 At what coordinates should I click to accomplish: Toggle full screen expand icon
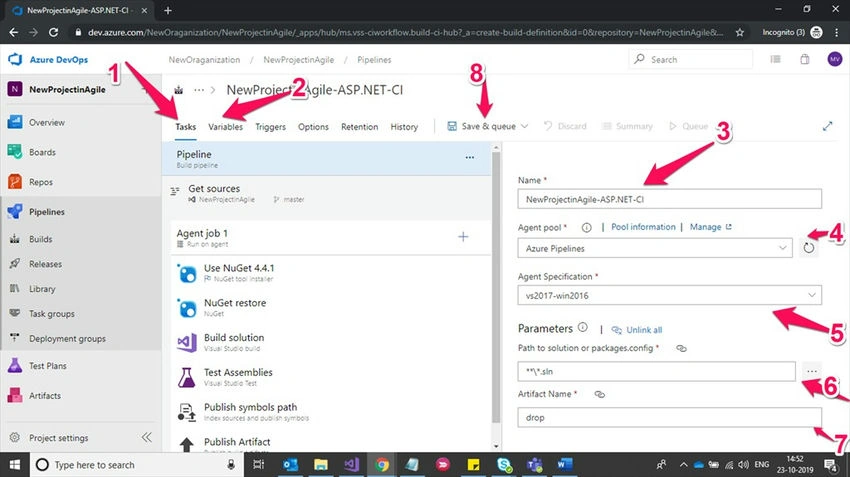coord(827,126)
